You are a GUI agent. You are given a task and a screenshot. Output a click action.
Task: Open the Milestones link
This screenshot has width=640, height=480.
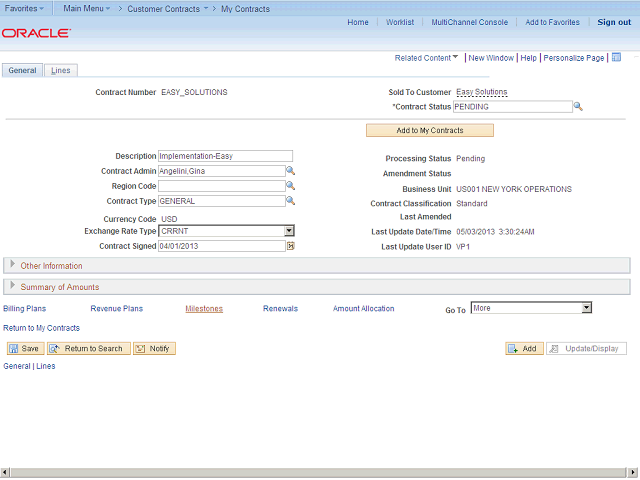click(x=204, y=309)
